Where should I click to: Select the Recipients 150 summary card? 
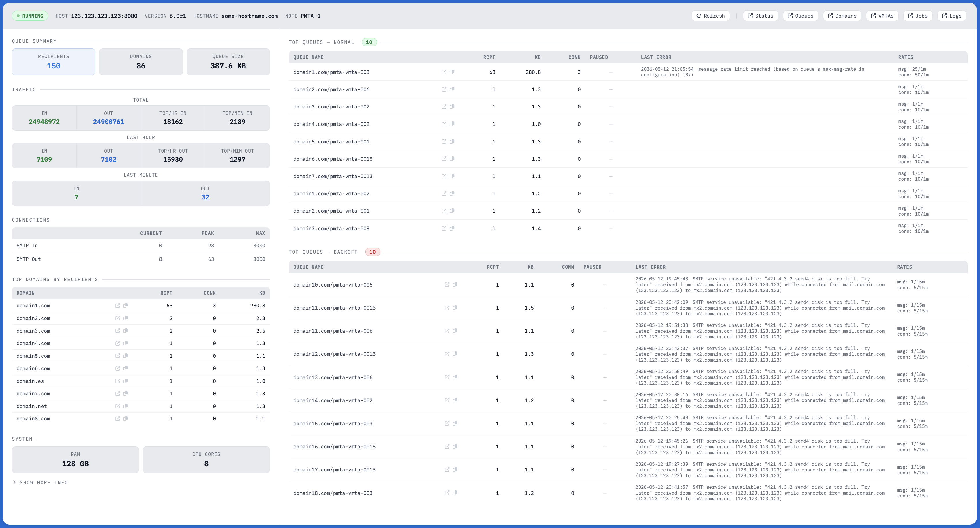[54, 62]
